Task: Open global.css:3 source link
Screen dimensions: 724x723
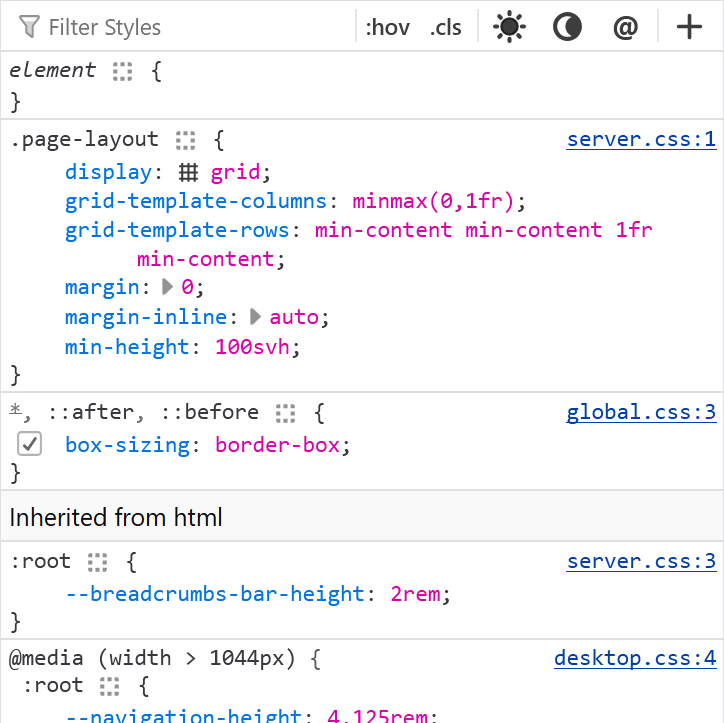Action: (x=641, y=412)
